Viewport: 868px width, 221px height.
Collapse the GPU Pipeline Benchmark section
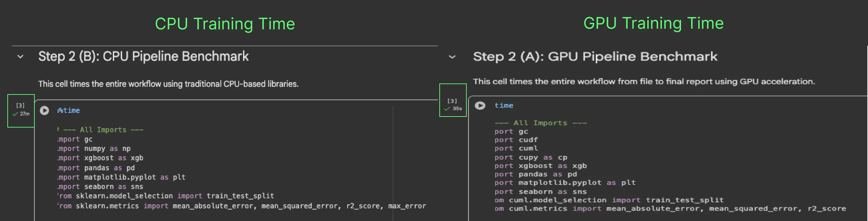(452, 57)
